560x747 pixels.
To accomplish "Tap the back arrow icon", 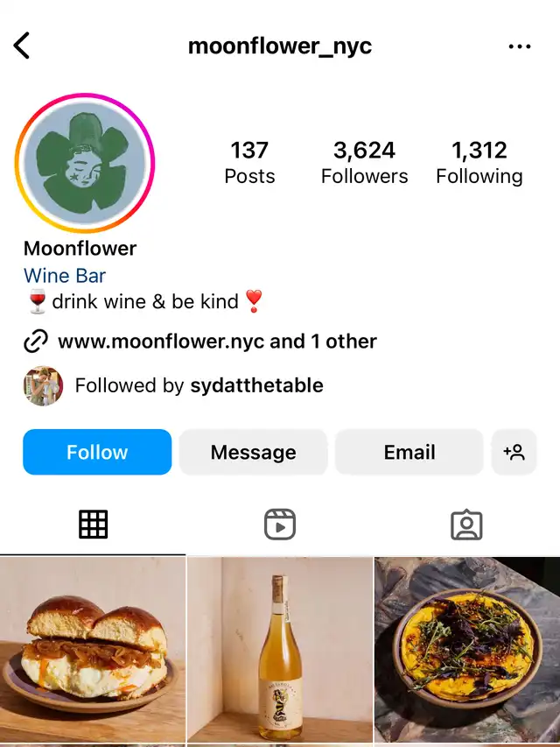I will pos(23,46).
